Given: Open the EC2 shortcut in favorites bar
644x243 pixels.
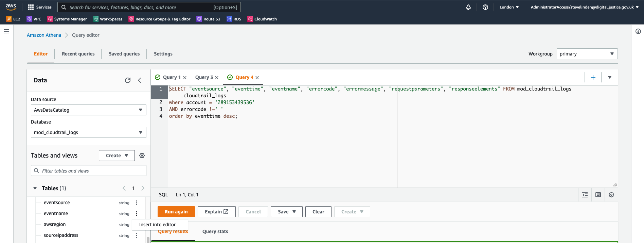Looking at the screenshot, I should [13, 19].
